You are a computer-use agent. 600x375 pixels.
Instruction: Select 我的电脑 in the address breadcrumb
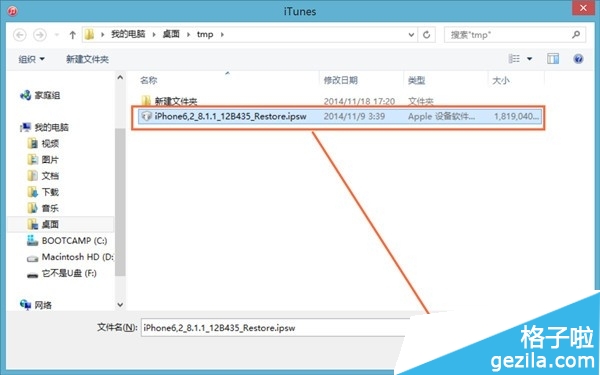[128, 34]
